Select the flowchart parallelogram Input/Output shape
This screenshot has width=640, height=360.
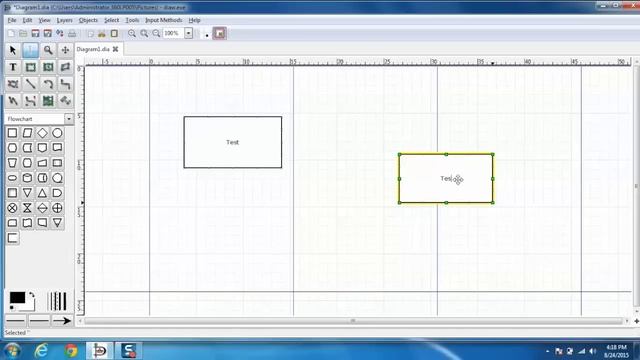click(x=27, y=133)
